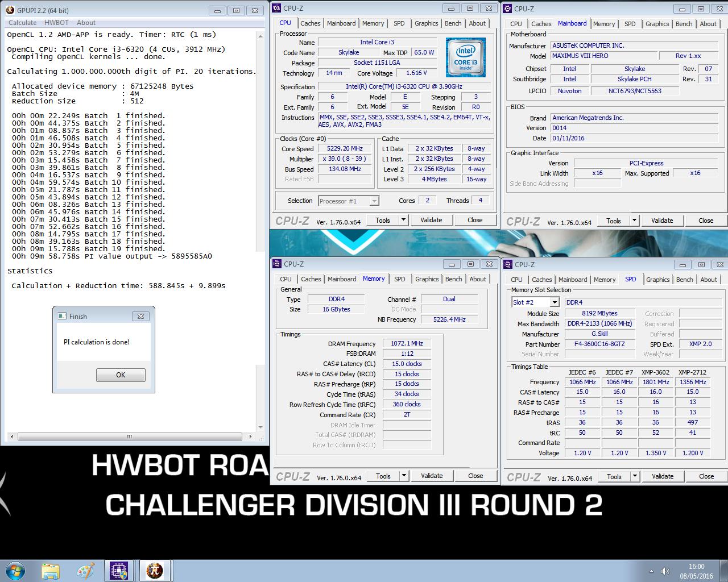This screenshot has height=582, width=728.
Task: Click Close button in Memory window
Action: [x=475, y=476]
